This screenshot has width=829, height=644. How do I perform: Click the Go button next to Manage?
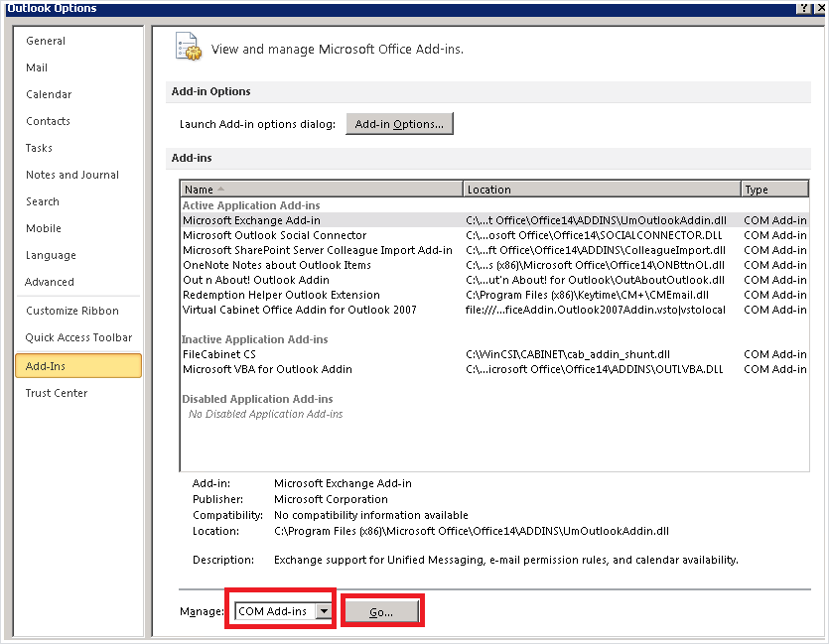click(x=381, y=612)
